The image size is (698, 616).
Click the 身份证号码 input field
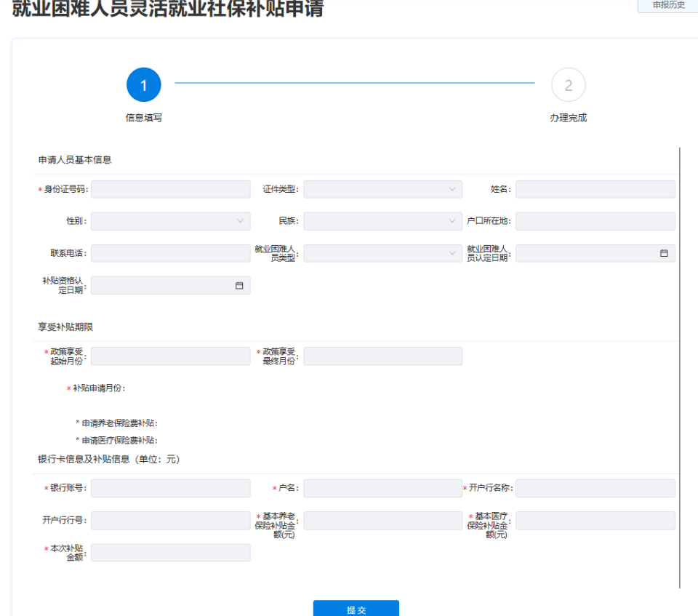pyautogui.click(x=170, y=188)
